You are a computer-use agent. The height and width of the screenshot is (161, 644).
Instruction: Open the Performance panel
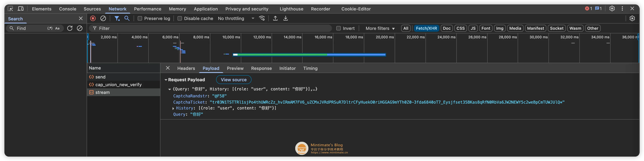(147, 9)
